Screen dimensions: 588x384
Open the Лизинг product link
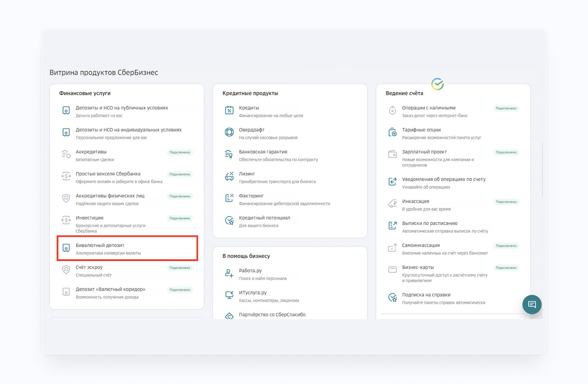click(x=247, y=174)
